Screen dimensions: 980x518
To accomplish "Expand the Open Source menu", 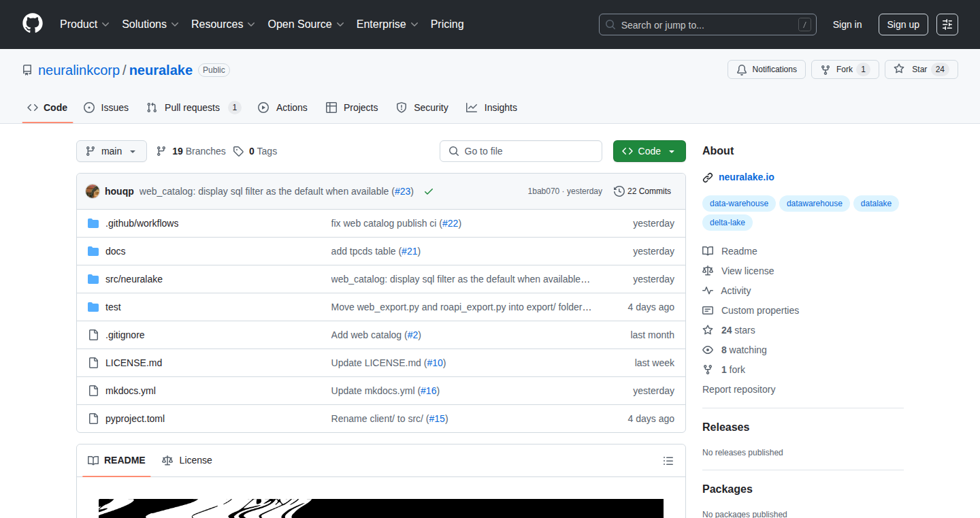I will tap(306, 24).
